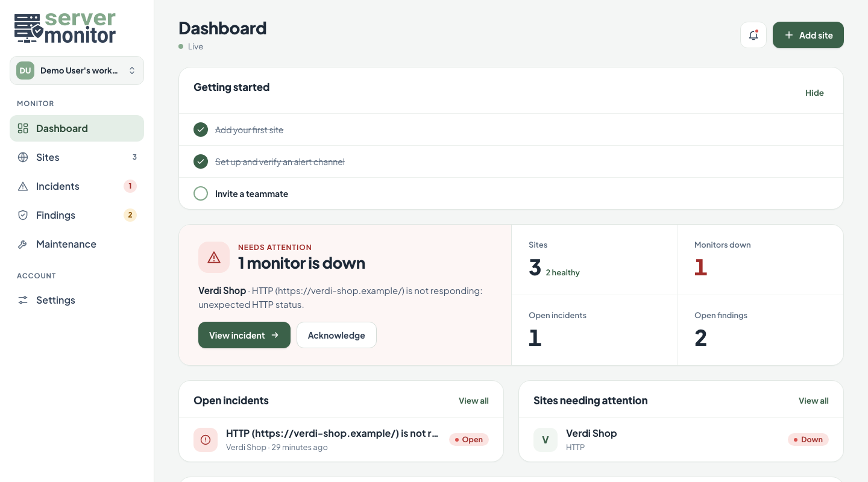Click the open incident red exclamation icon
Image resolution: width=868 pixels, height=482 pixels.
point(206,440)
